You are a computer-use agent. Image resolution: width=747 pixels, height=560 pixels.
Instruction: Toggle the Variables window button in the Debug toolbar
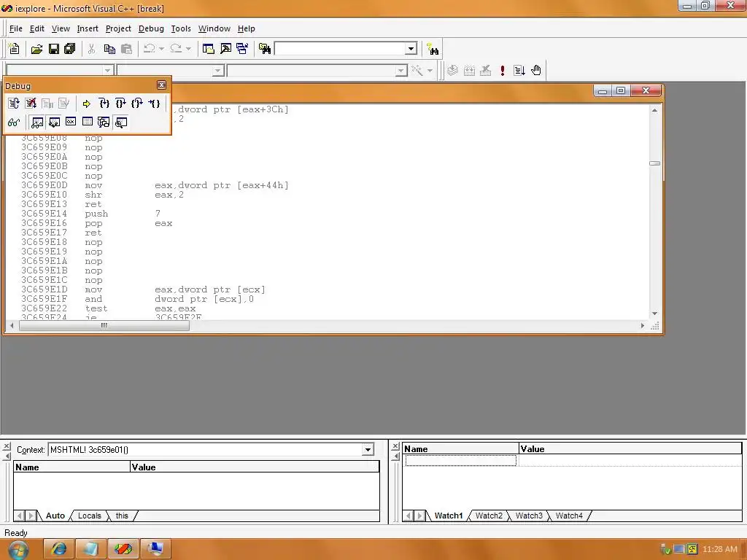[x=54, y=122]
